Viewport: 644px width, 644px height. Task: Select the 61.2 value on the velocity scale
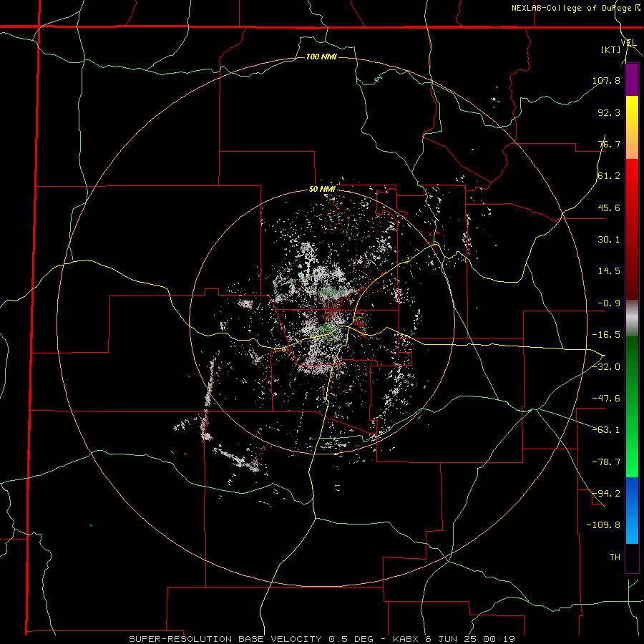[x=609, y=176]
